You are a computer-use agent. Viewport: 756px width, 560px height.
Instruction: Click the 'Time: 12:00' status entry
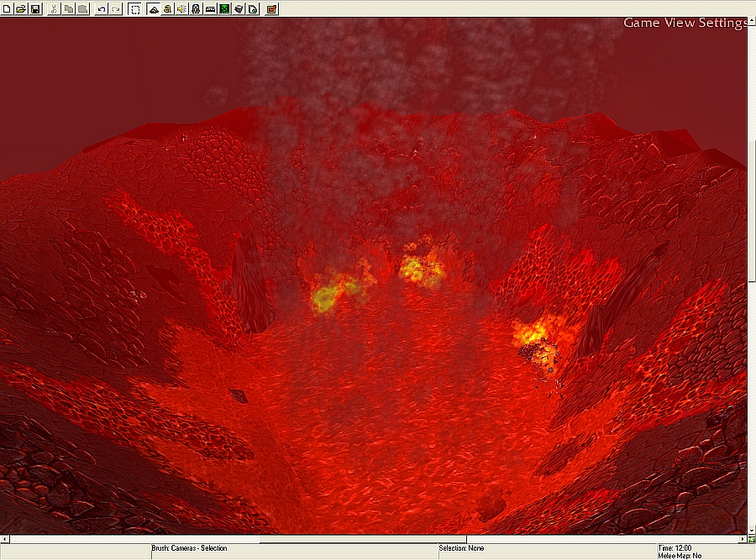point(675,548)
